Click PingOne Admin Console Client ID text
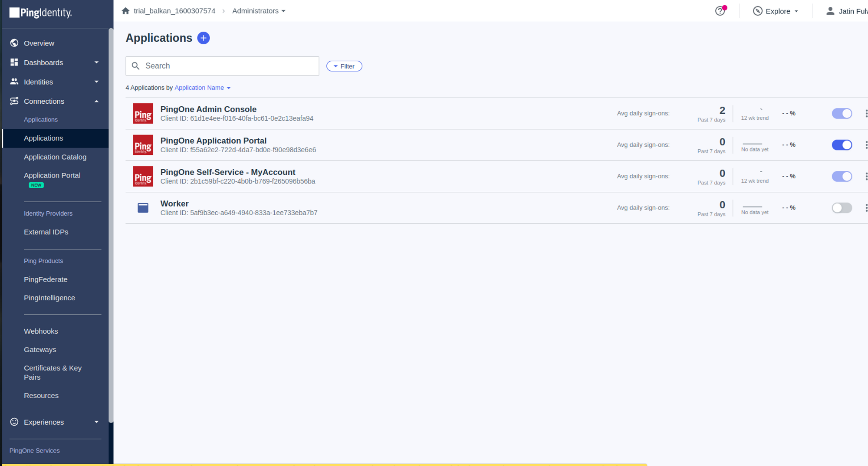Screen dimensions: 868x466 coord(237,118)
